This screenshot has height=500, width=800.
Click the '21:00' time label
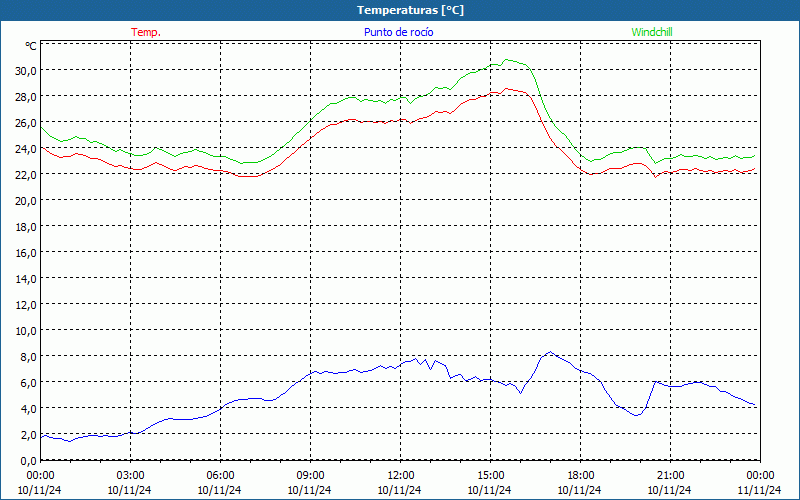tap(670, 476)
